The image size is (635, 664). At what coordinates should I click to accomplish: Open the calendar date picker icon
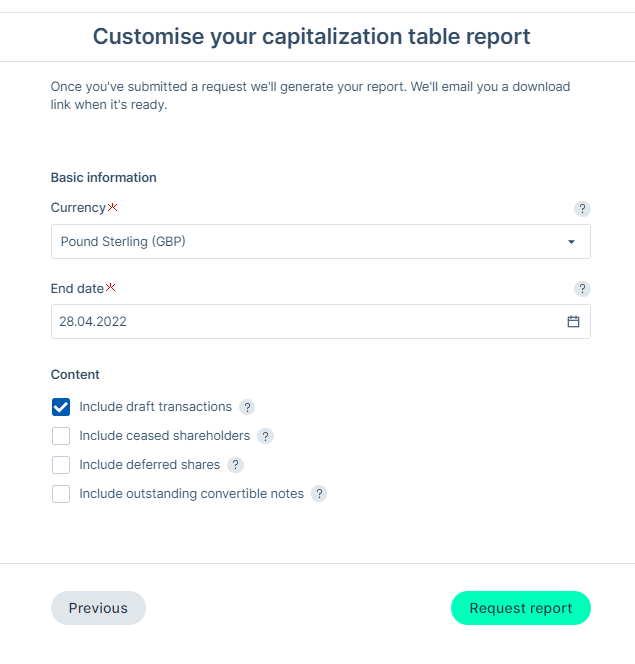pos(573,321)
